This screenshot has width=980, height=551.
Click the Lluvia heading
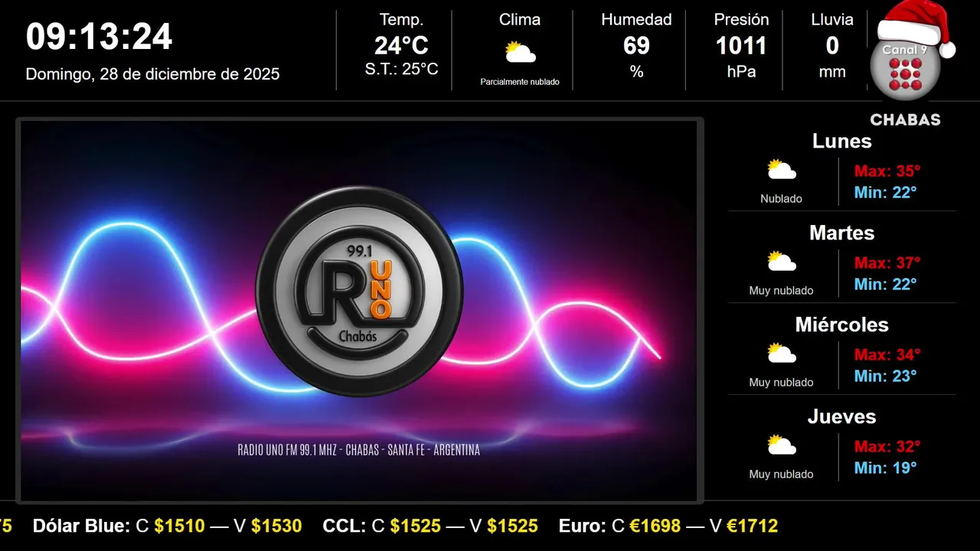tap(832, 20)
